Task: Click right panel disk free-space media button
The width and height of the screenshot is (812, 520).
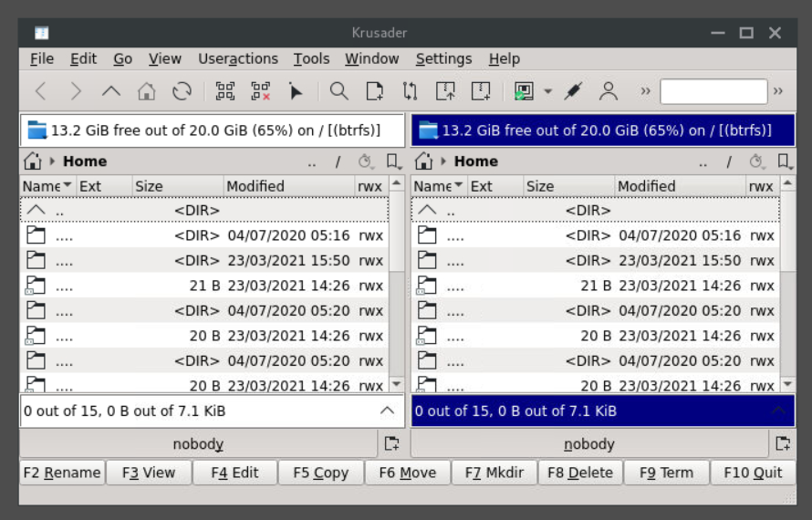Action: [x=603, y=130]
